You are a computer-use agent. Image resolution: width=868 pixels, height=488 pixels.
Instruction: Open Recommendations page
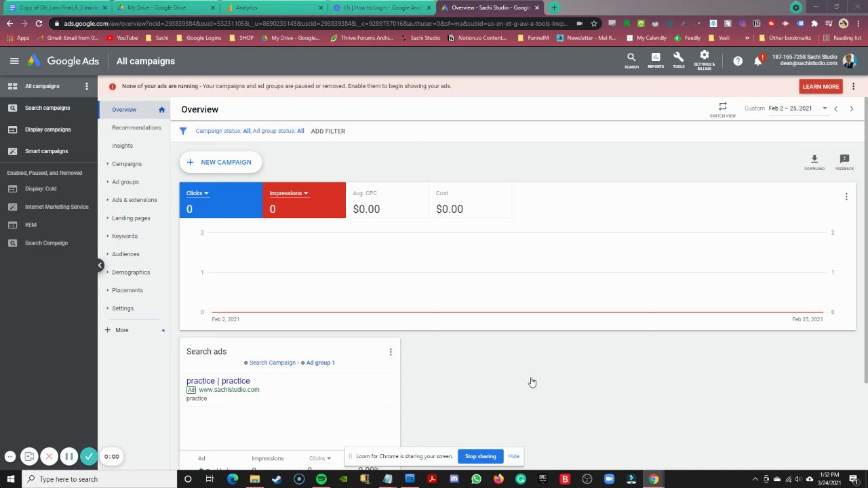(136, 127)
